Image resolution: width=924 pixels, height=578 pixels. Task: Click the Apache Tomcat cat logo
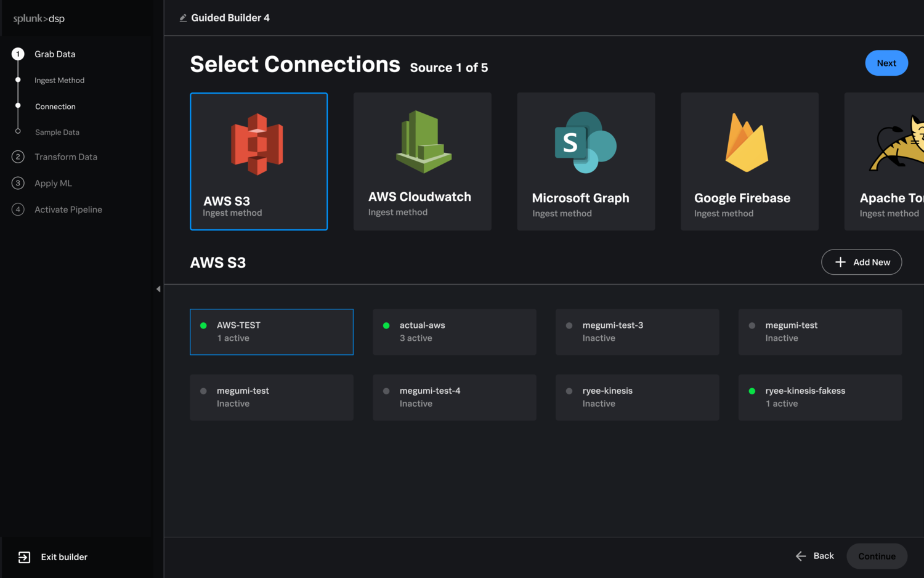coord(897,144)
